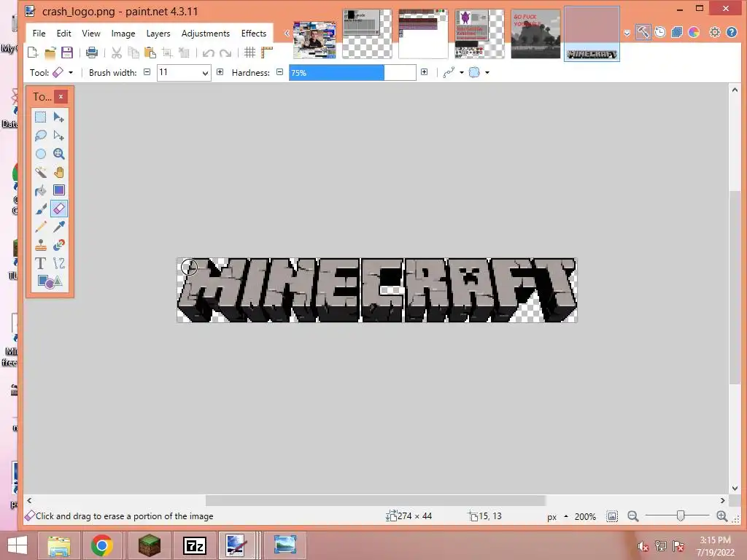Open Settings via gear icon
Screen dimensions: 747x560
pyautogui.click(x=715, y=32)
